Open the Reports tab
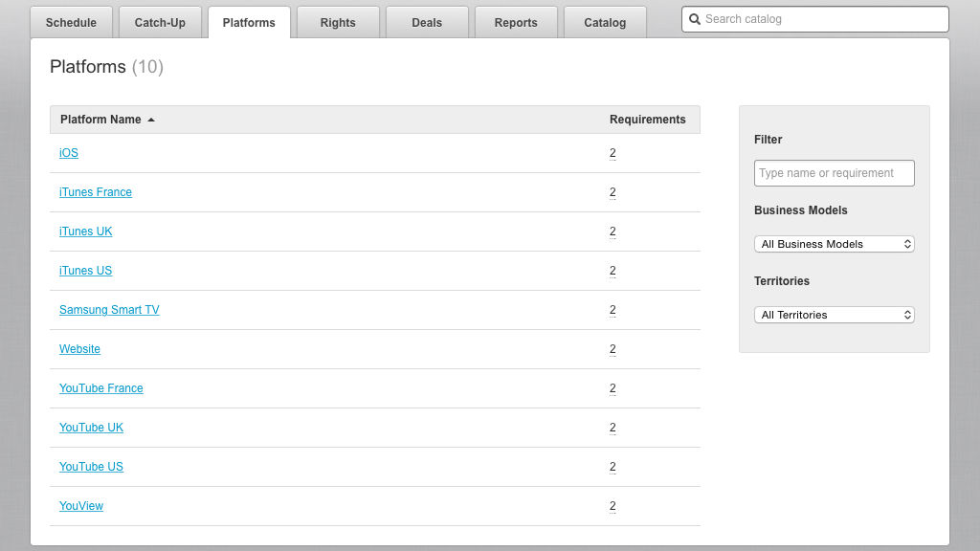980x551 pixels. tap(516, 22)
